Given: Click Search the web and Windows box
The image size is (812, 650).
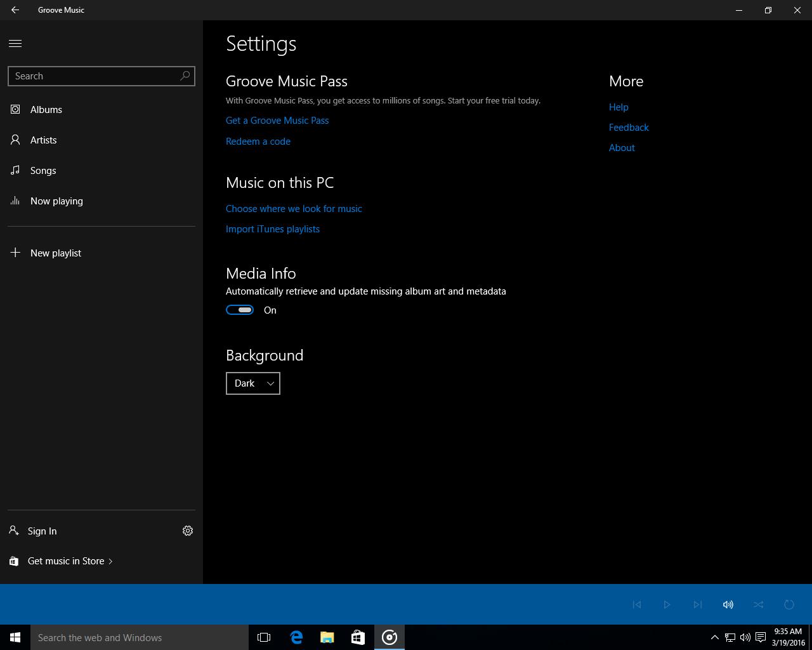Looking at the screenshot, I should click(x=140, y=637).
